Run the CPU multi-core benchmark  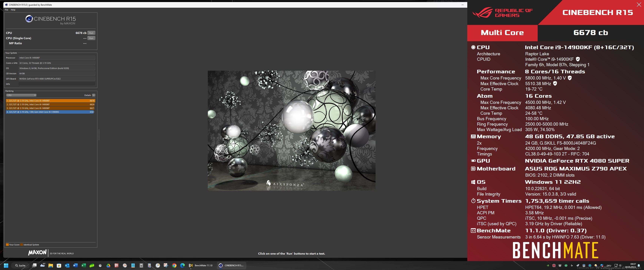click(91, 33)
